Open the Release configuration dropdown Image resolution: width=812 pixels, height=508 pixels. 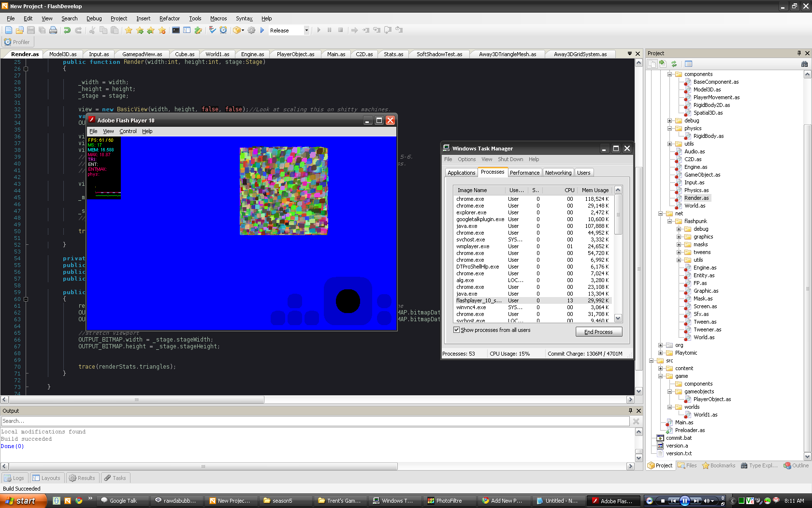(x=306, y=30)
